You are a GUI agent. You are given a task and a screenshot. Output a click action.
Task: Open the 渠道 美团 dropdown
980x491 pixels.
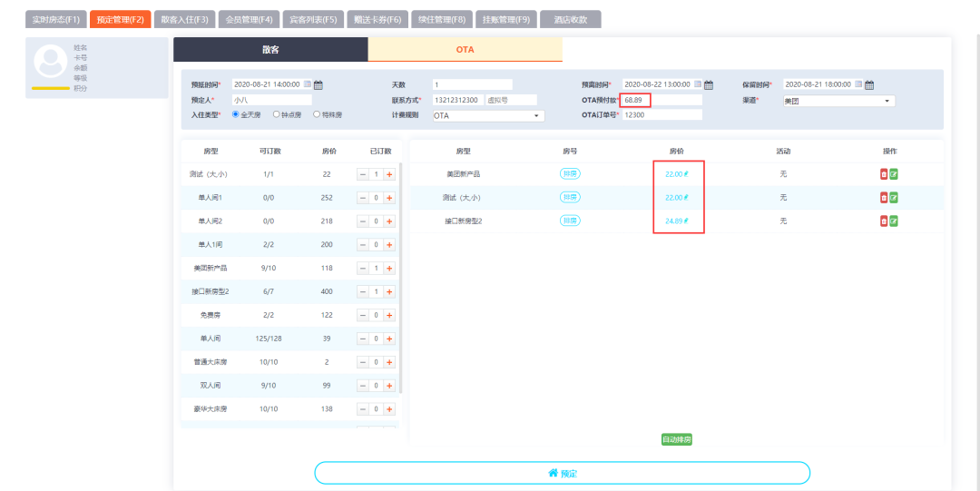point(838,101)
